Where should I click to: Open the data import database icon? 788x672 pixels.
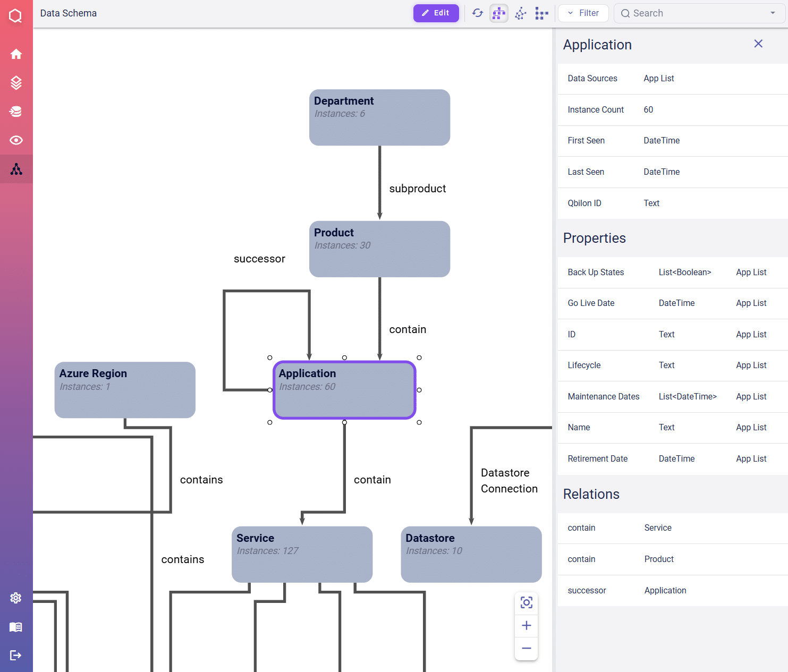point(16,112)
